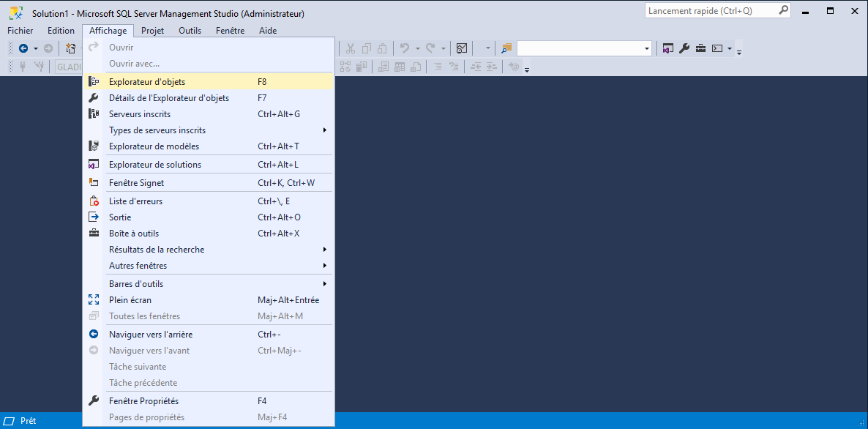Screen dimensions: 868x429
Task: Expand Résultats de la recherche submenu
Action: pyautogui.click(x=325, y=249)
